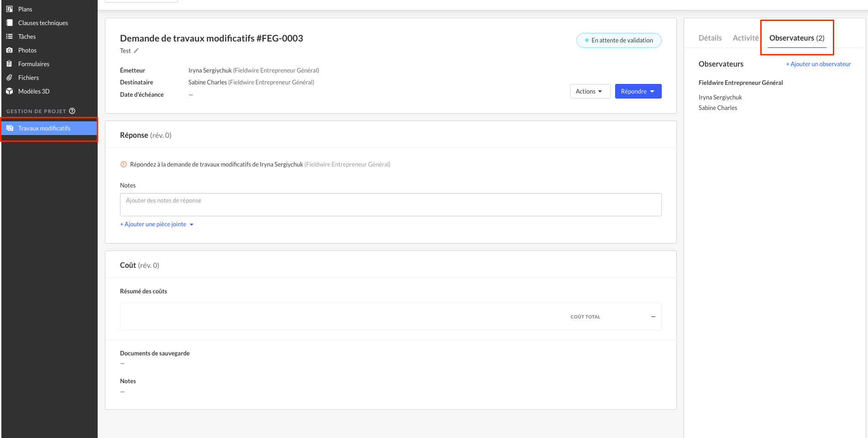Open the Actions dropdown

[x=590, y=91]
